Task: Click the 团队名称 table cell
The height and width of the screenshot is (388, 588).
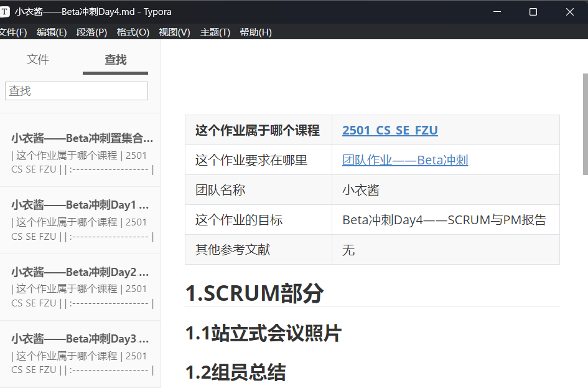Action: [258, 190]
